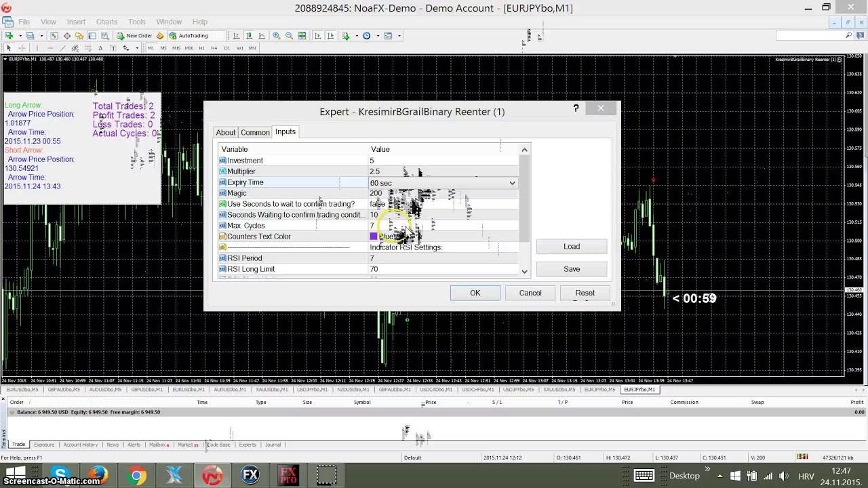
Task: Open the Periodicity clock icon
Action: (x=367, y=35)
